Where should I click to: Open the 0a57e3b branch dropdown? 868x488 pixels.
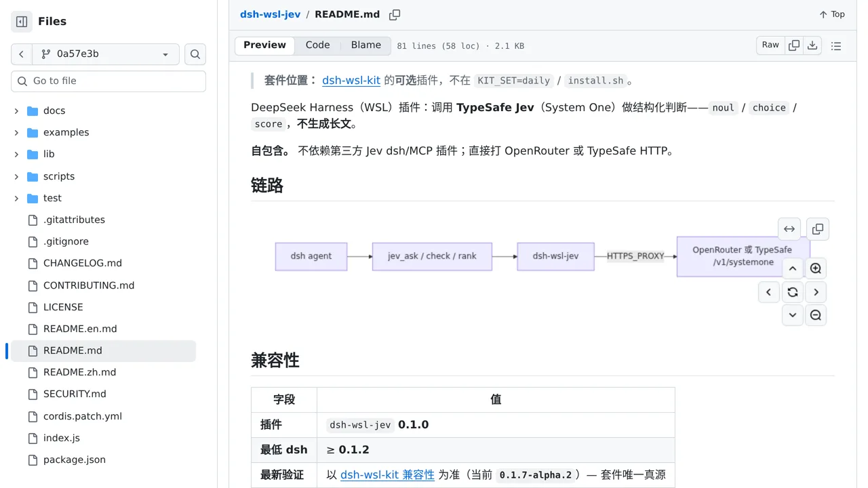106,54
